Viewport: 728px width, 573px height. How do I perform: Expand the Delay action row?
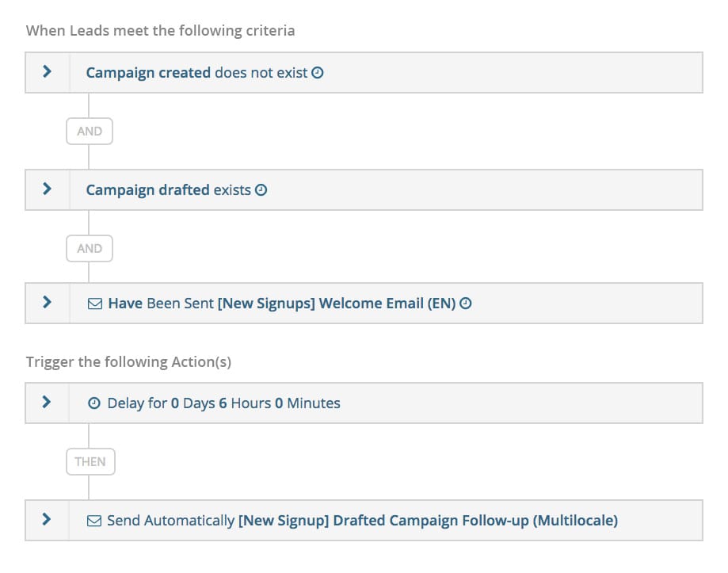point(47,403)
